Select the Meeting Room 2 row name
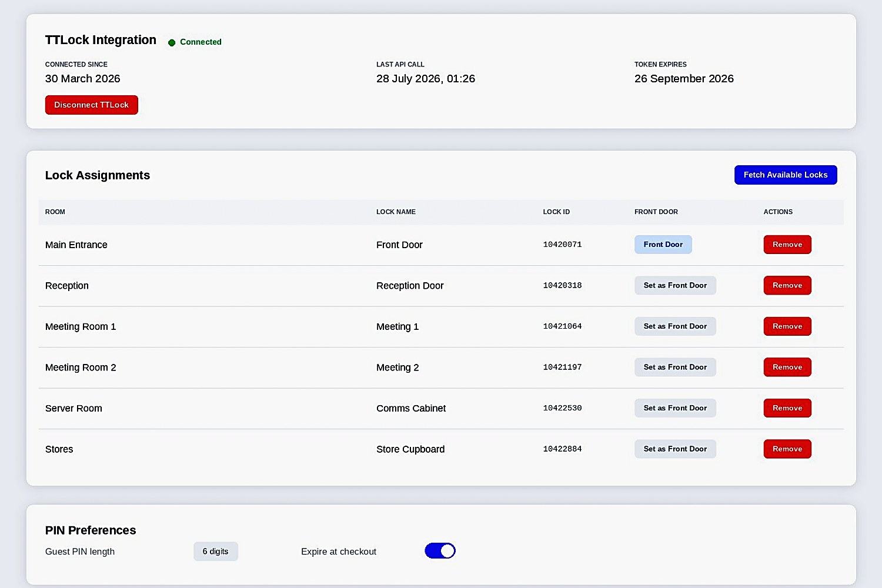Screen dimensions: 882x588 (x=81, y=367)
